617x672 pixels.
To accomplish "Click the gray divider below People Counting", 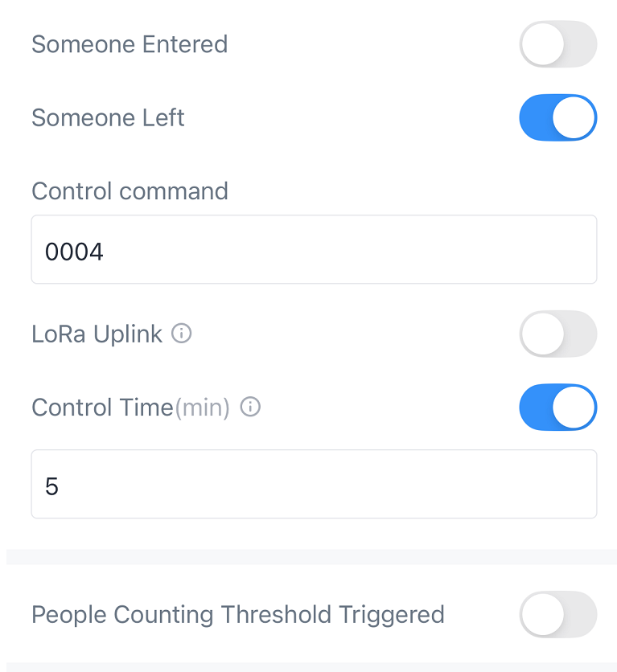I will tap(311, 666).
